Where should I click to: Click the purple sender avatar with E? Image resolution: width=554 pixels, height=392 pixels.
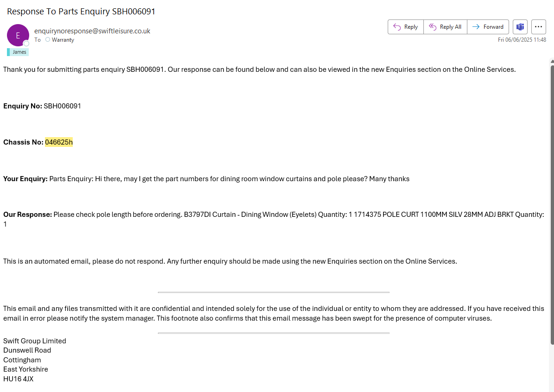[x=18, y=35]
